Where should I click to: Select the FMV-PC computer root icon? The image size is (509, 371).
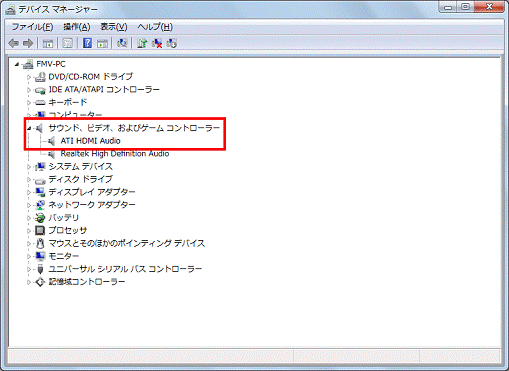pos(28,64)
